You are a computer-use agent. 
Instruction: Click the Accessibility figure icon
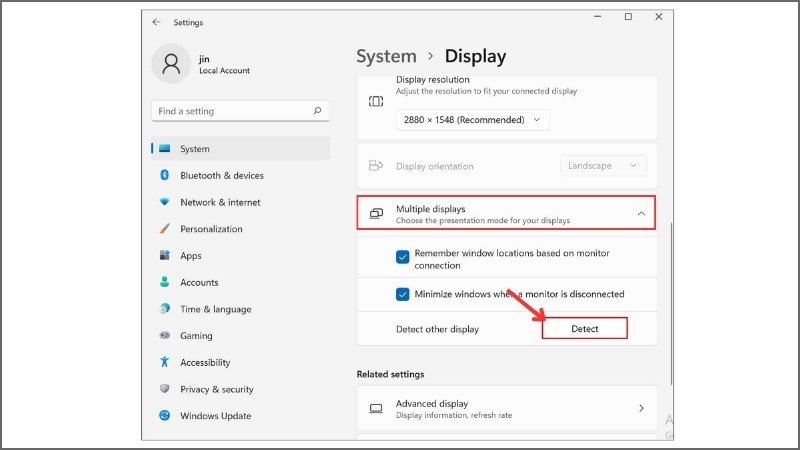click(164, 362)
